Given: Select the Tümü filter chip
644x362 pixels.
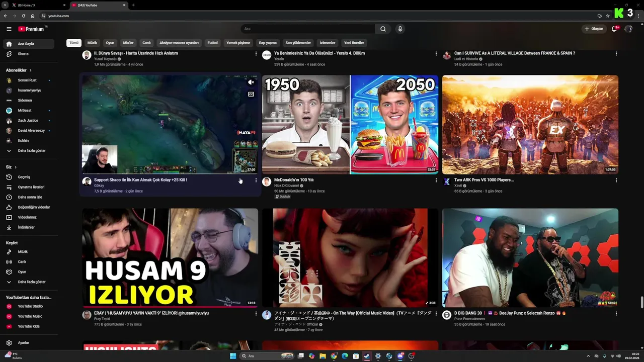Looking at the screenshot, I should tap(74, 43).
